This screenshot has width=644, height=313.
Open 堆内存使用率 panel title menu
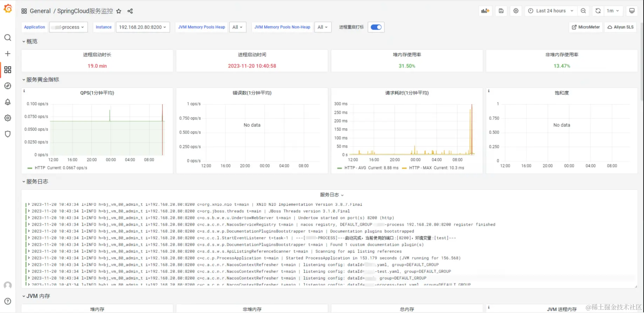pyautogui.click(x=407, y=55)
